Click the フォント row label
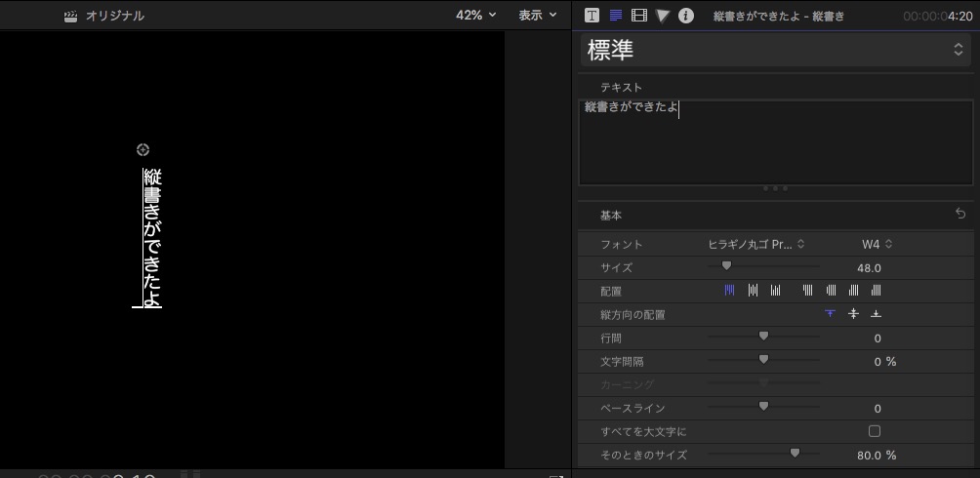The height and width of the screenshot is (478, 980). click(621, 244)
